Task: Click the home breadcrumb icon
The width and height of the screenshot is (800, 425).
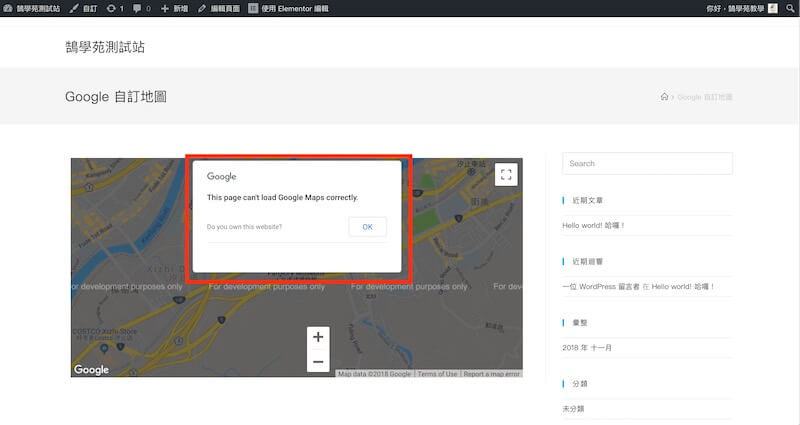Action: click(664, 97)
